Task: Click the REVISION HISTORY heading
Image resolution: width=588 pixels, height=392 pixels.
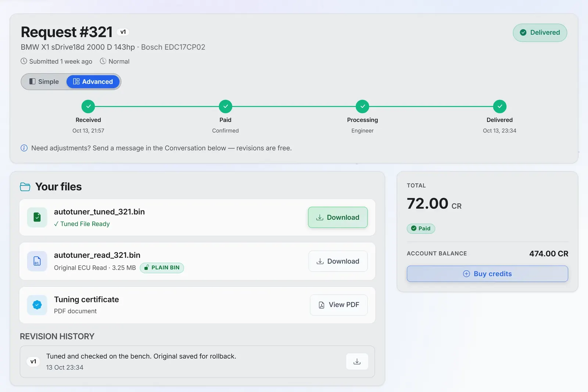Action: [57, 337]
